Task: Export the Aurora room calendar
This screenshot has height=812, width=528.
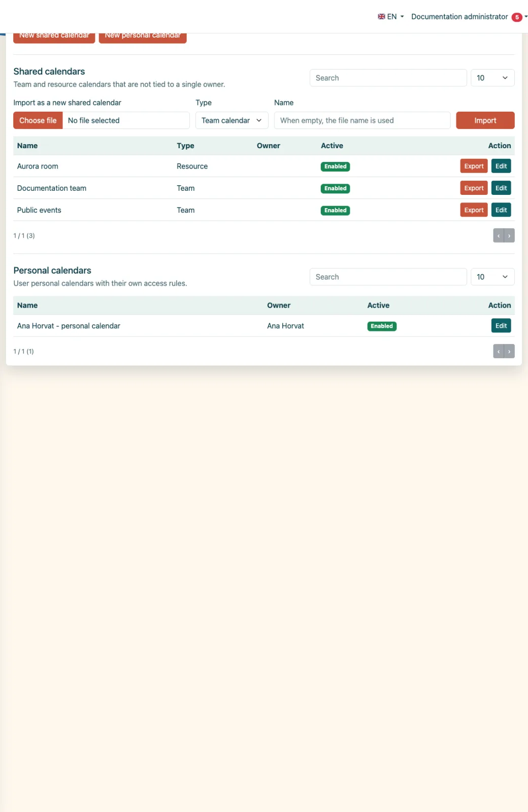Action: [474, 166]
